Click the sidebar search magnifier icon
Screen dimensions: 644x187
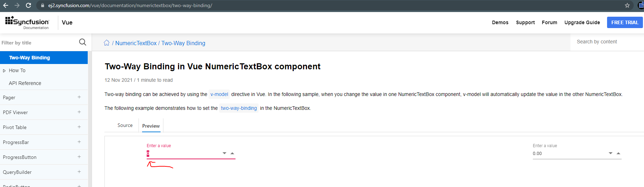pyautogui.click(x=82, y=42)
